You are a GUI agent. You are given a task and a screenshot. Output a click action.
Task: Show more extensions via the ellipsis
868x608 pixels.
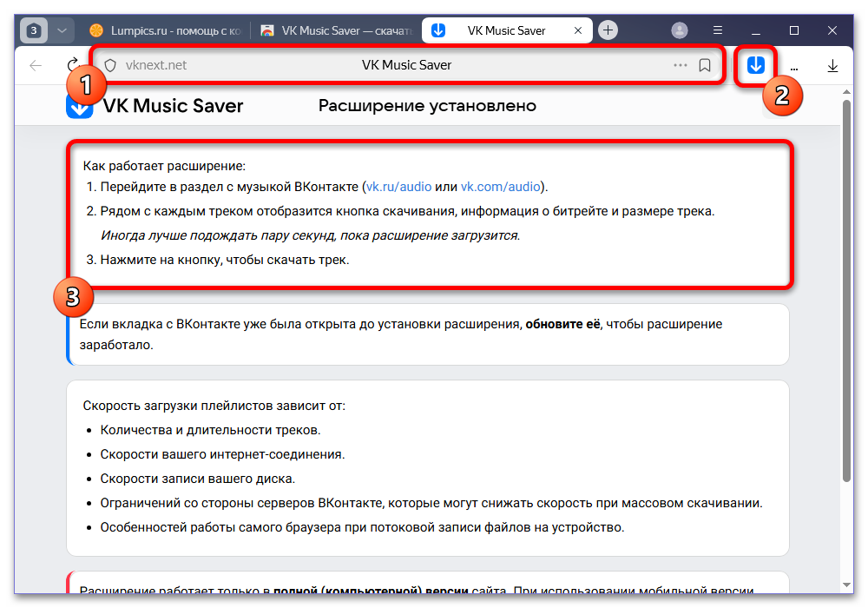(794, 68)
